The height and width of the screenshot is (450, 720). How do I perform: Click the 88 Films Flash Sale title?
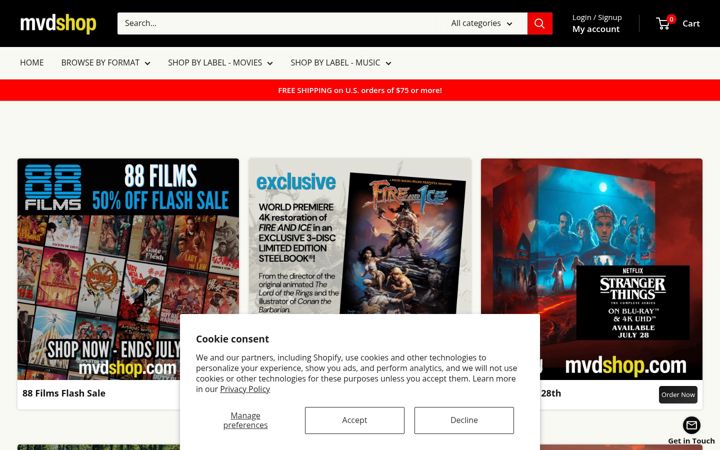tap(64, 394)
